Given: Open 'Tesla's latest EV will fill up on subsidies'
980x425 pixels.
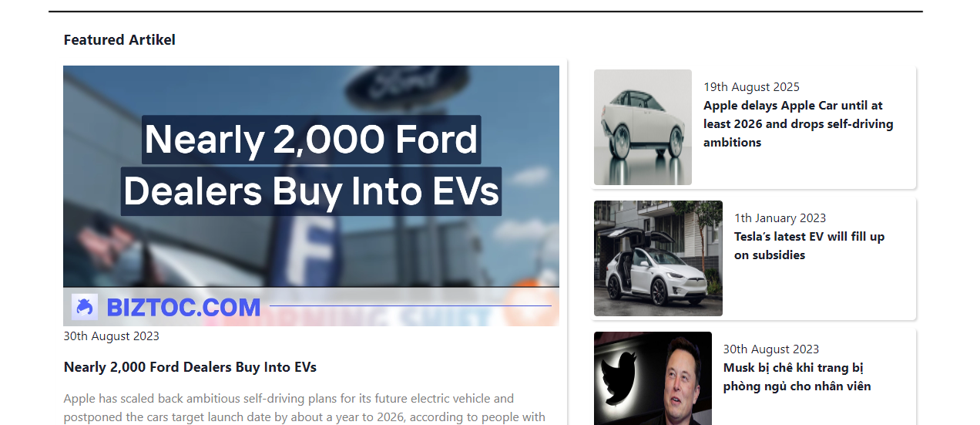Looking at the screenshot, I should pyautogui.click(x=809, y=245).
